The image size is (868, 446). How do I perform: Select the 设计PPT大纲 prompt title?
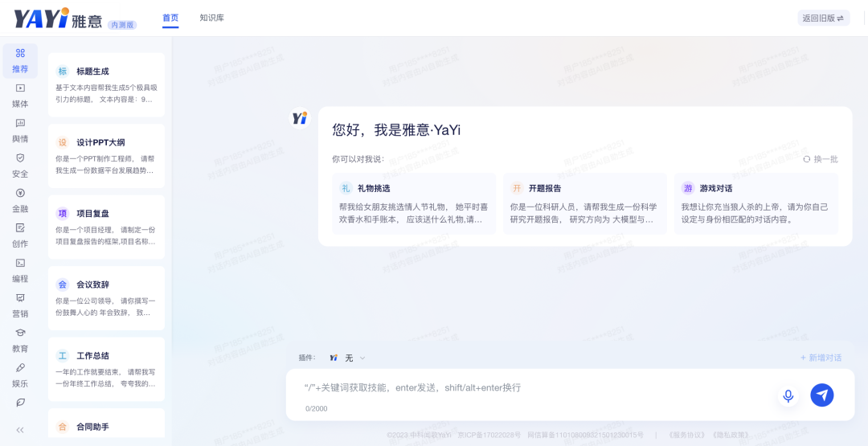coord(100,142)
